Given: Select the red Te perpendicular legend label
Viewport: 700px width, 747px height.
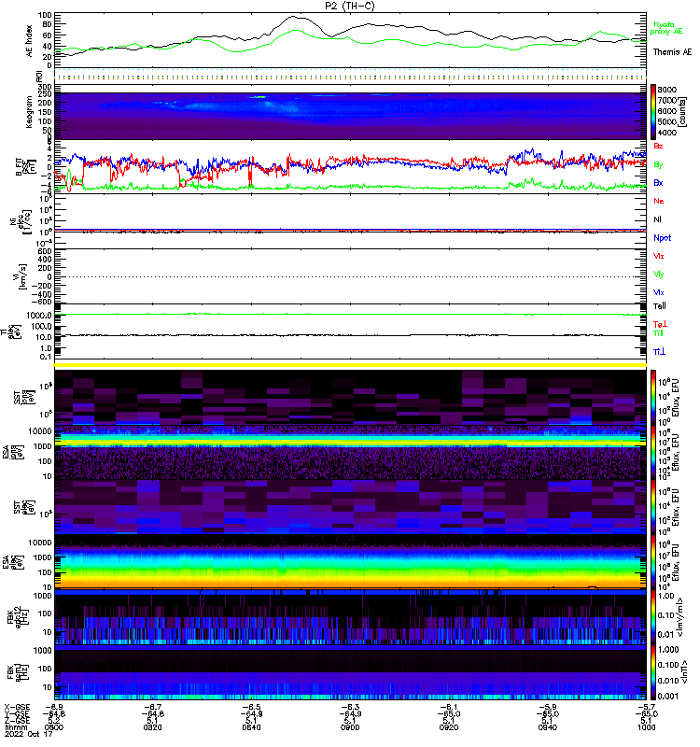Looking at the screenshot, I should [660, 324].
